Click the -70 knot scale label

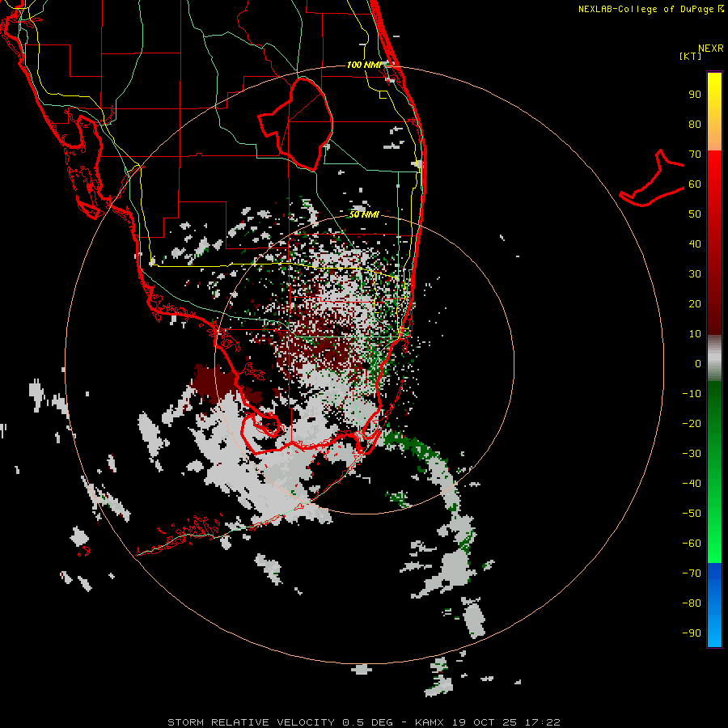coord(692,574)
